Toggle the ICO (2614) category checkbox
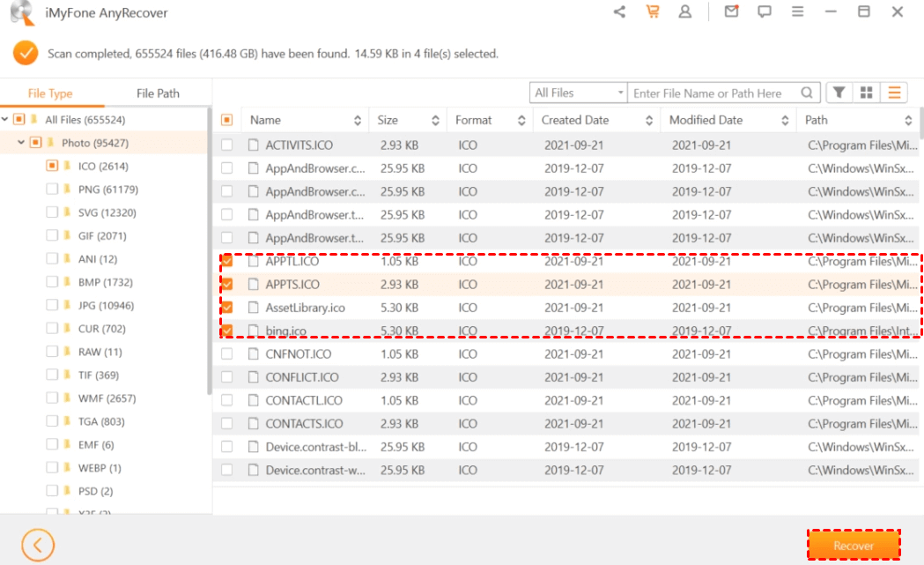 [52, 166]
